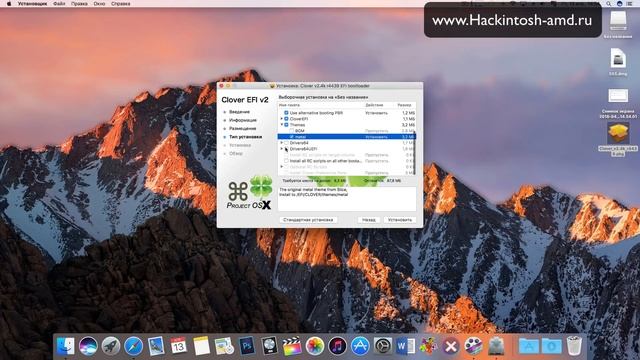Screen dimensions: 640x360
Task: Expand the Drivers64 package group
Action: tap(281, 143)
